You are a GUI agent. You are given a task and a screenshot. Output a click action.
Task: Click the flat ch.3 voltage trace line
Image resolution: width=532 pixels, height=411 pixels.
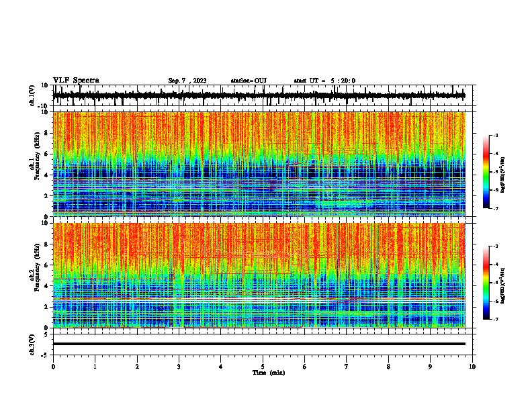coord(259,344)
